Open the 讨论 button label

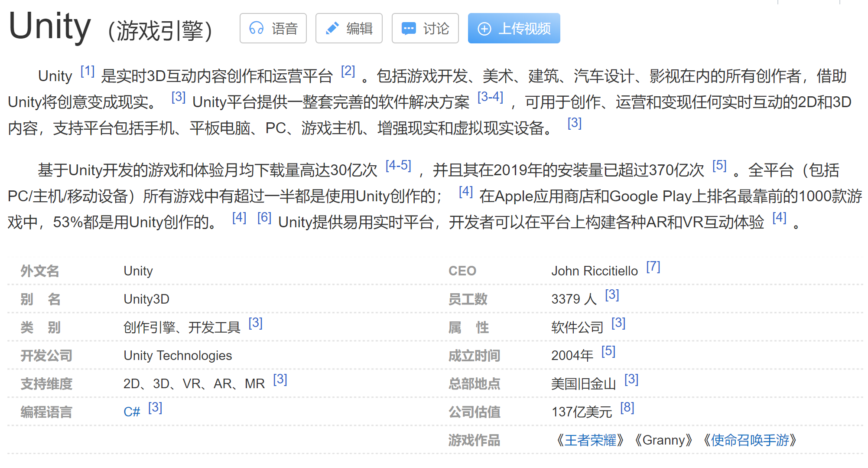[436, 29]
